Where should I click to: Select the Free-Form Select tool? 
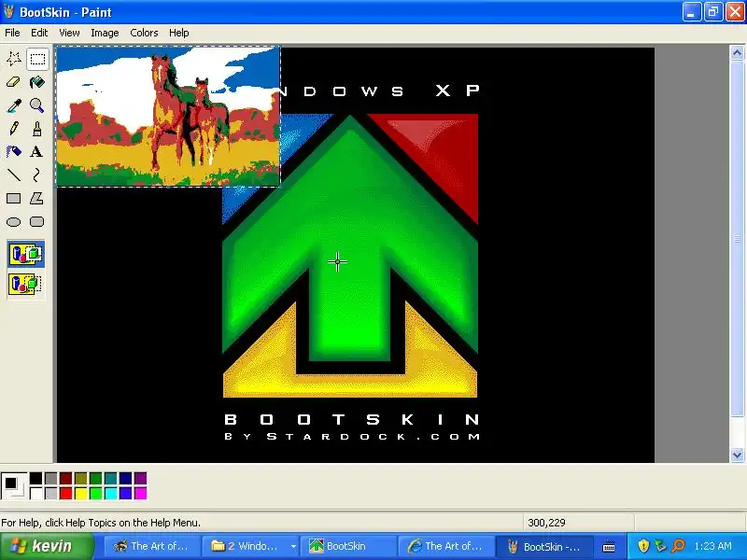coord(14,59)
